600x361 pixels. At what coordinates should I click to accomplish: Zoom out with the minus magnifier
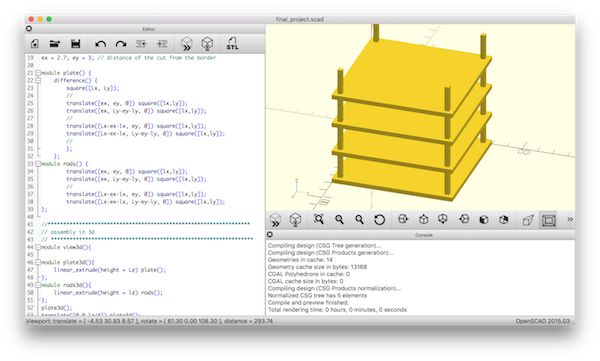359,219
